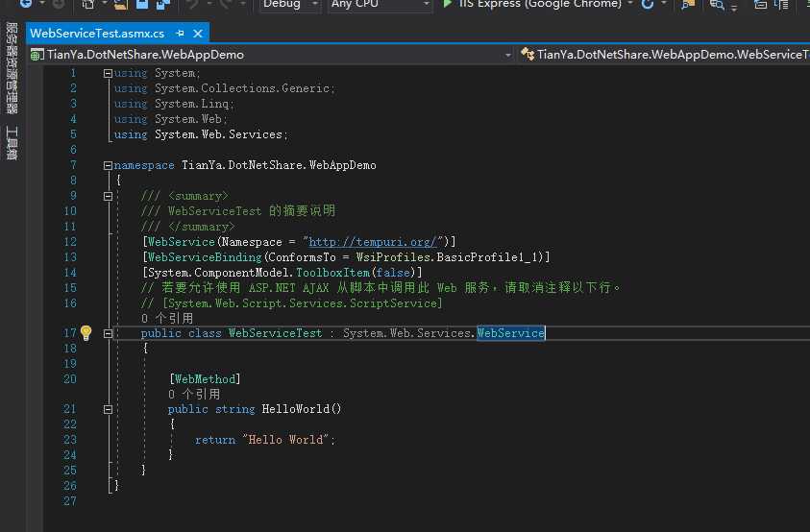This screenshot has height=532, width=810.
Task: Click the 0 个引用 CodeLens above HelloWorld
Action: (194, 394)
